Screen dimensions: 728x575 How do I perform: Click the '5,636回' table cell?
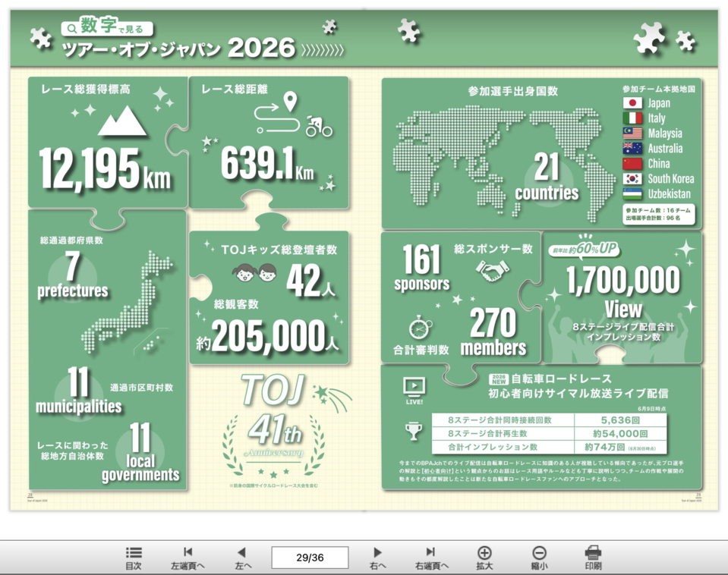coord(620,420)
